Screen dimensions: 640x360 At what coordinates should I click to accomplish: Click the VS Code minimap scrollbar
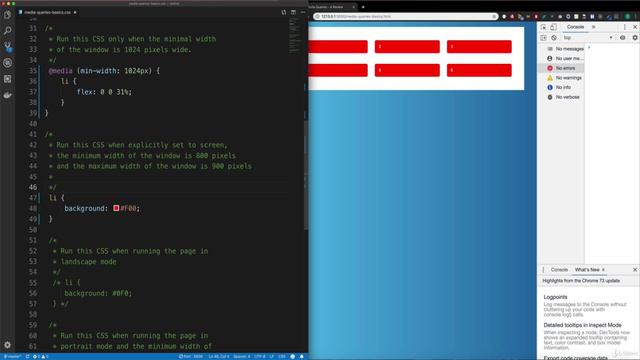[x=306, y=176]
